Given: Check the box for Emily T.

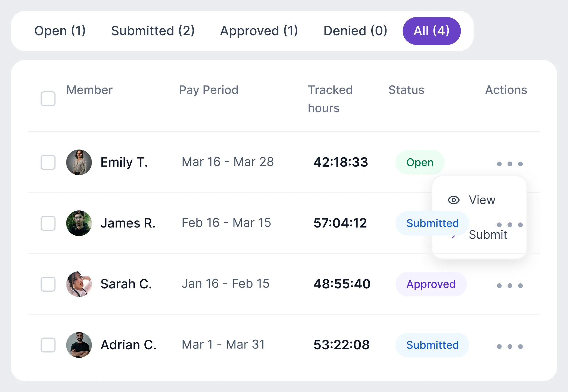Looking at the screenshot, I should click(x=48, y=162).
